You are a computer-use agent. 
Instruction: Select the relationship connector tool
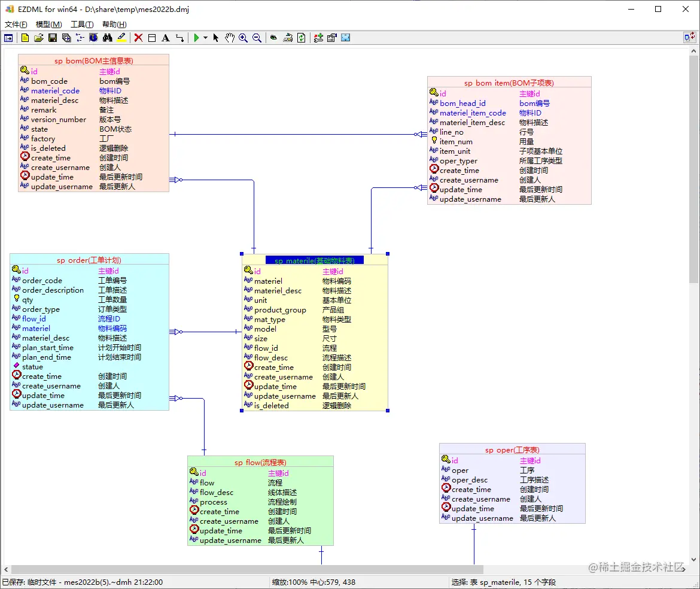coord(180,38)
